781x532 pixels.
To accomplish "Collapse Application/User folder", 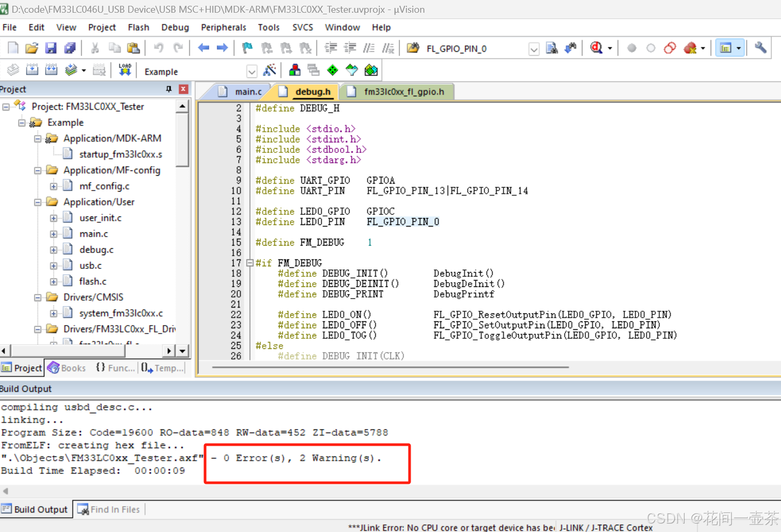I will pyautogui.click(x=38, y=202).
